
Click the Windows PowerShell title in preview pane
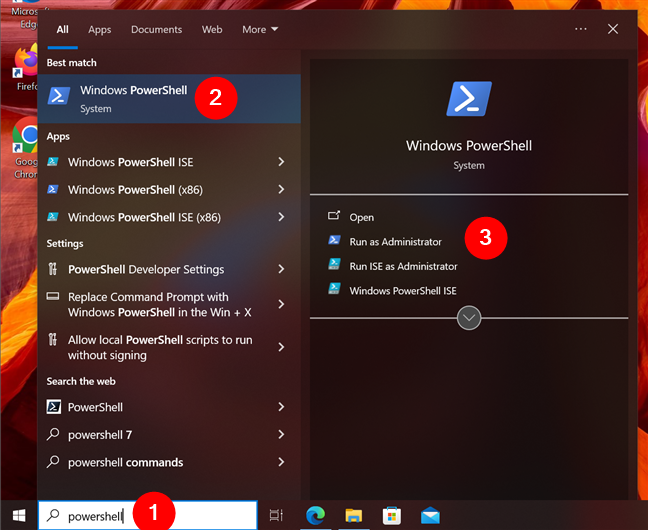click(x=469, y=146)
